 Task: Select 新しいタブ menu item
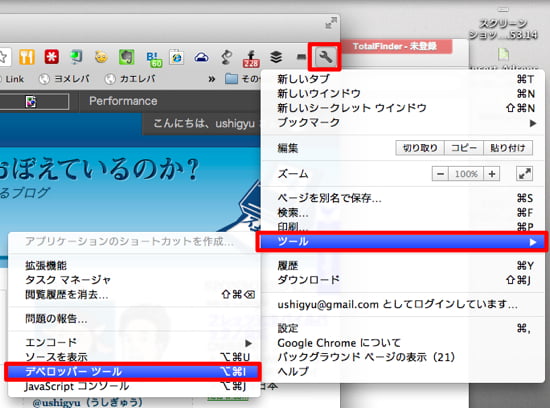point(403,79)
